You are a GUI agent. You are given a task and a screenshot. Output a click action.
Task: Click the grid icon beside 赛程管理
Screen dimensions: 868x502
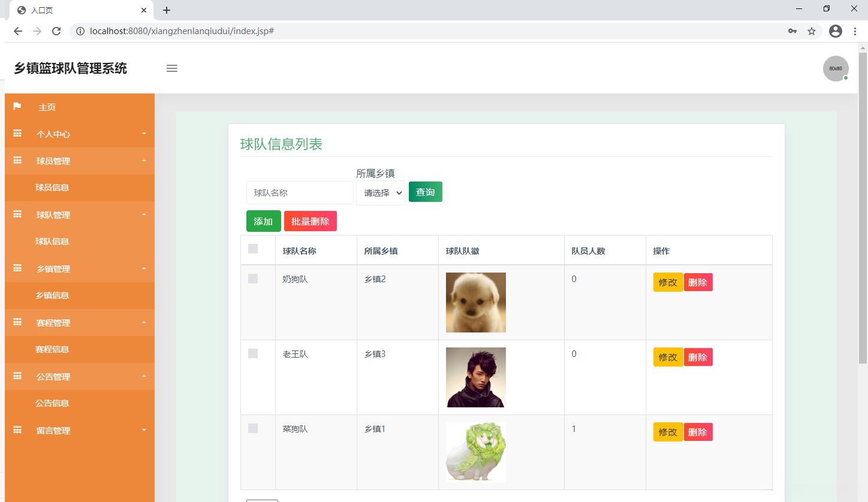click(x=17, y=322)
